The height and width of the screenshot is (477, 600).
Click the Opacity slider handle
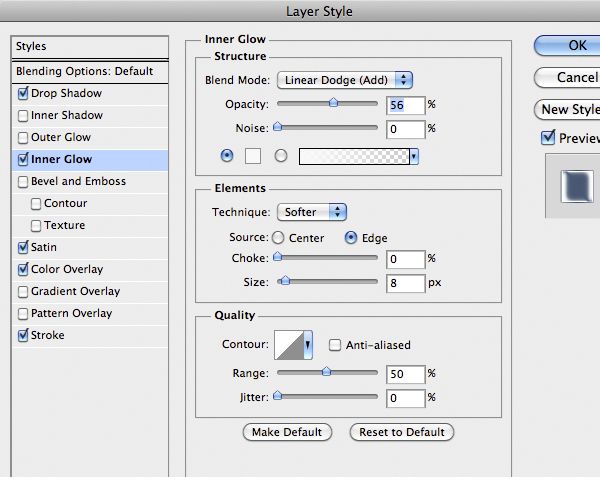click(x=333, y=102)
